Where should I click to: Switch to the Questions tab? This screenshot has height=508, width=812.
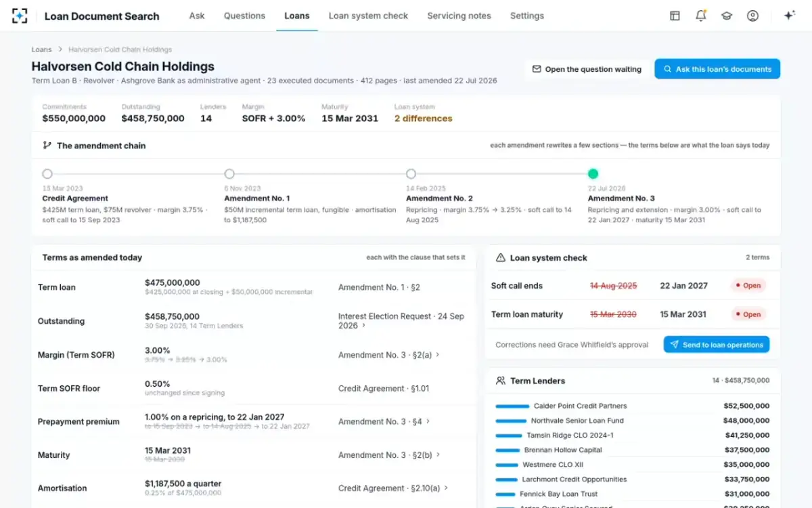(x=244, y=16)
